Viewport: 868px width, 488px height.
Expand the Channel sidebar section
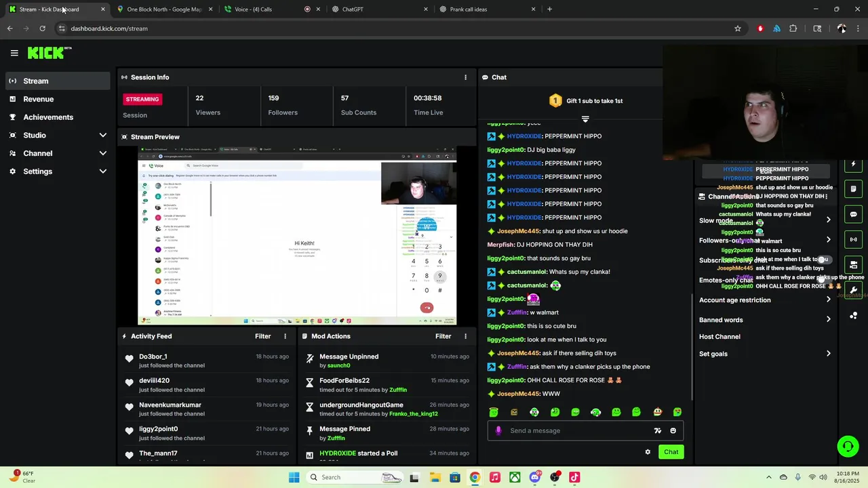point(103,153)
